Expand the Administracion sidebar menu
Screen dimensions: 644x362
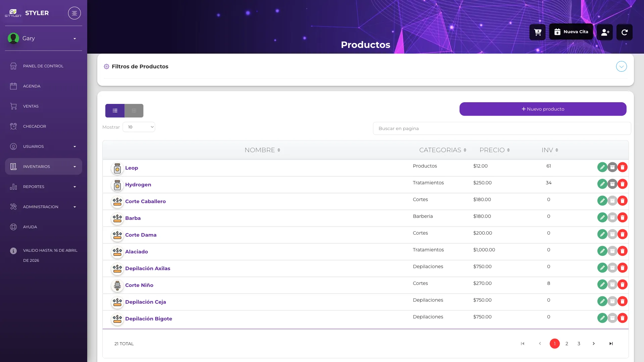44,207
